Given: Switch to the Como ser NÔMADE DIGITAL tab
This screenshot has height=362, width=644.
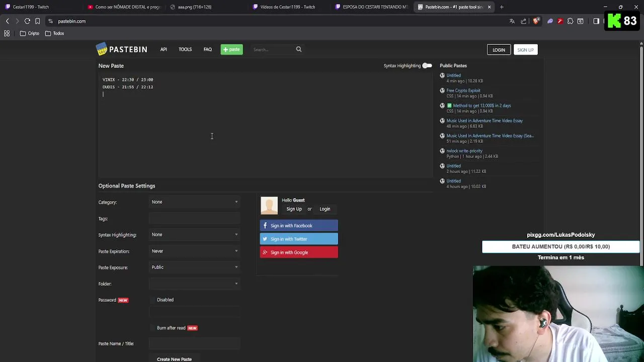Looking at the screenshot, I should tap(124, 7).
